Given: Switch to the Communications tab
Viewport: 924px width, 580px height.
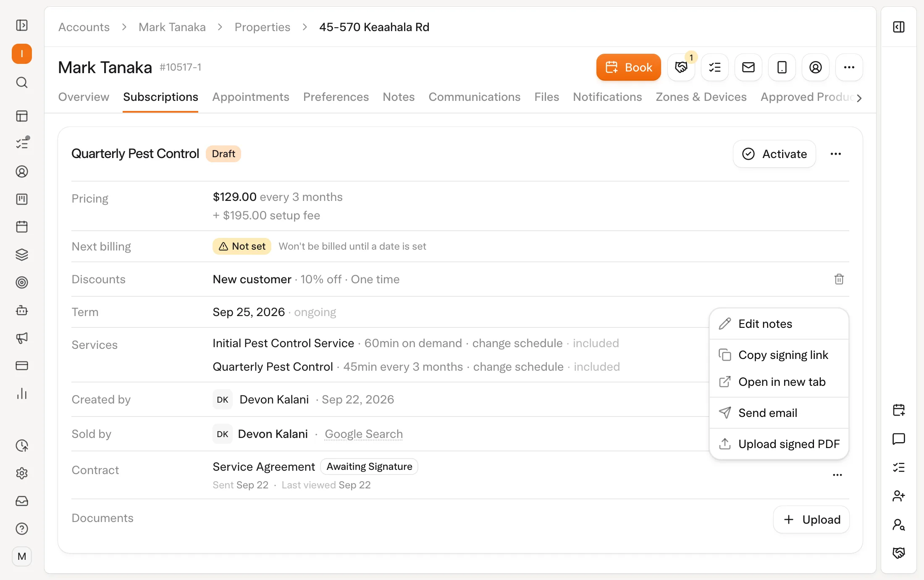Looking at the screenshot, I should pyautogui.click(x=475, y=97).
